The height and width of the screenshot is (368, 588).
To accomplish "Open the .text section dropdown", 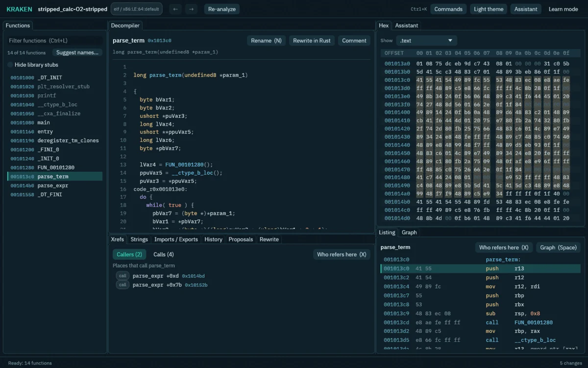I will tap(426, 41).
